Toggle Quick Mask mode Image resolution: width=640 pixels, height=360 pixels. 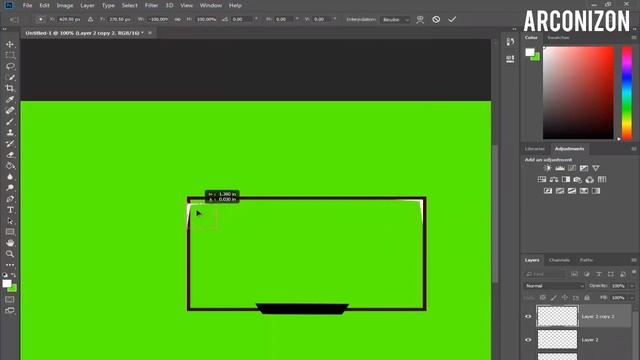click(x=10, y=300)
